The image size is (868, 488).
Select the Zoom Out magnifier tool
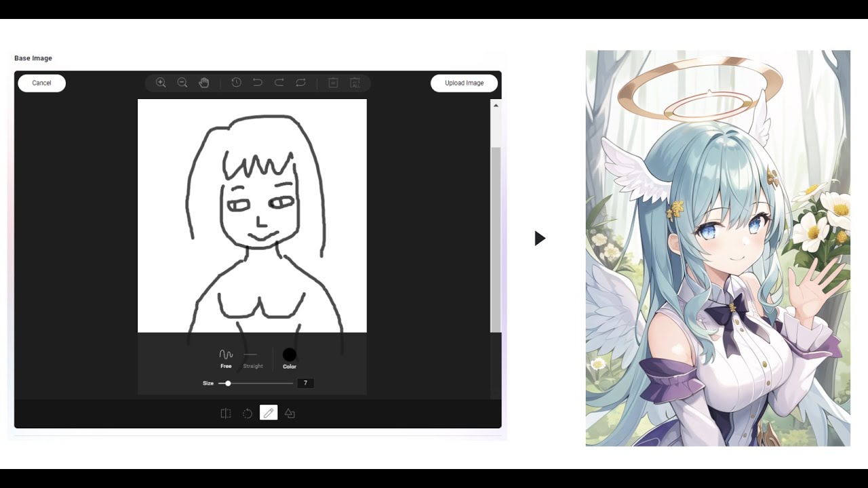click(x=182, y=83)
